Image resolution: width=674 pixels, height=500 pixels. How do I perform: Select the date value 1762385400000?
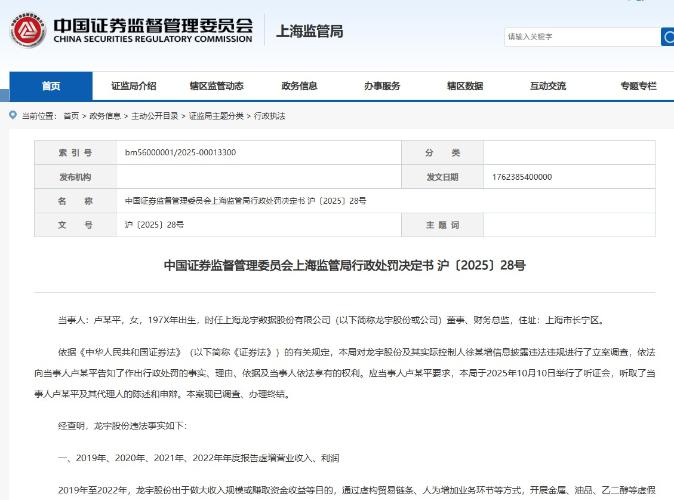tap(522, 177)
